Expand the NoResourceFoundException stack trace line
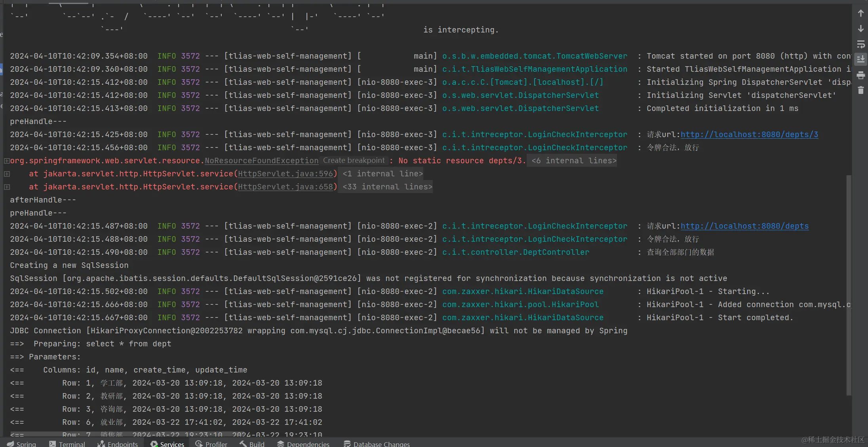868x447 pixels. click(x=7, y=161)
